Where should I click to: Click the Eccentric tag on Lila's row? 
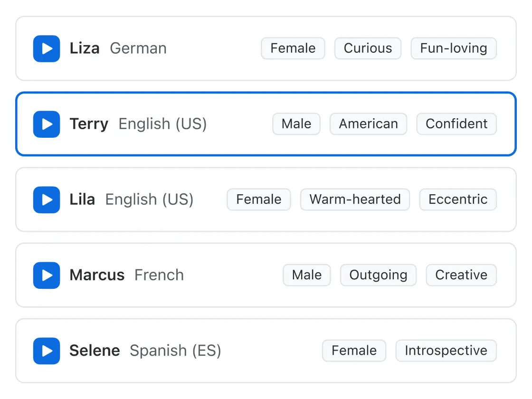point(457,199)
